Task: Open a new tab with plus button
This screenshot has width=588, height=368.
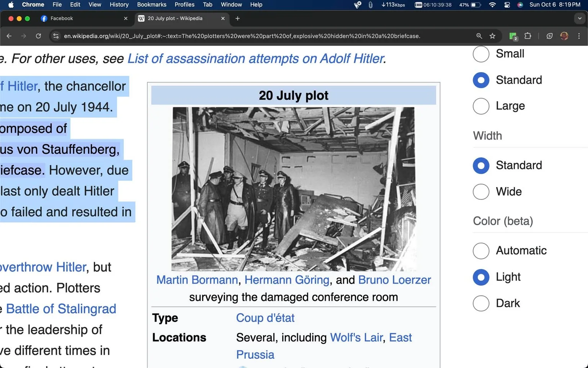Action: [237, 18]
